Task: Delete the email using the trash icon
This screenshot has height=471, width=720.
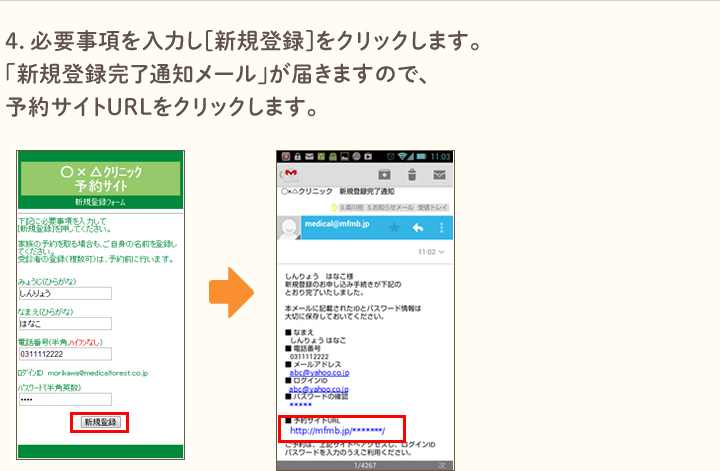Action: coord(411,174)
